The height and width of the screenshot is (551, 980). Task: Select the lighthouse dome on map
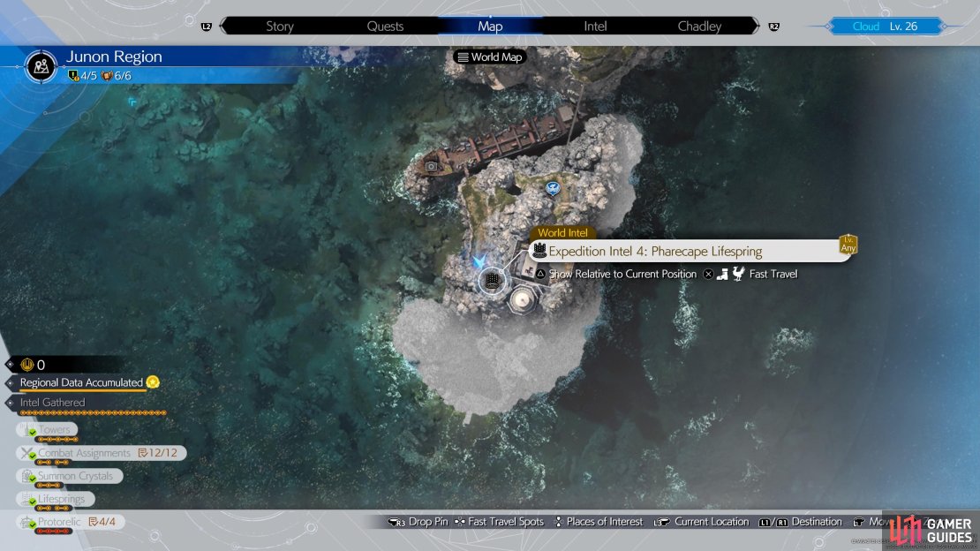click(x=521, y=299)
